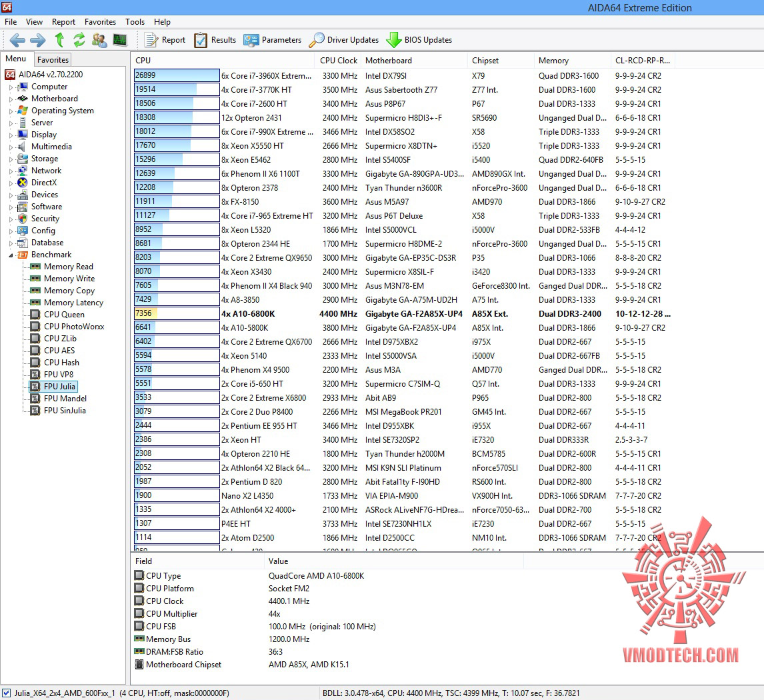Expand the Multimedia tree node
The height and width of the screenshot is (700, 764).
point(11,147)
